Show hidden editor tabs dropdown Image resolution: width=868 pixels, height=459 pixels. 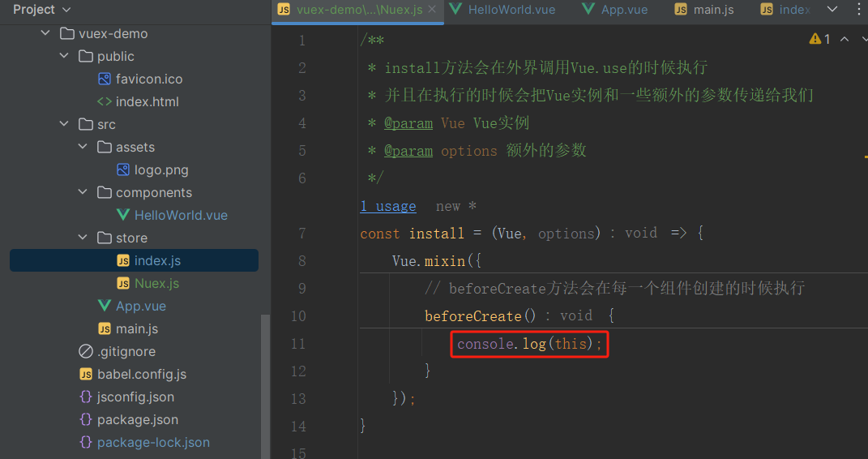point(832,10)
